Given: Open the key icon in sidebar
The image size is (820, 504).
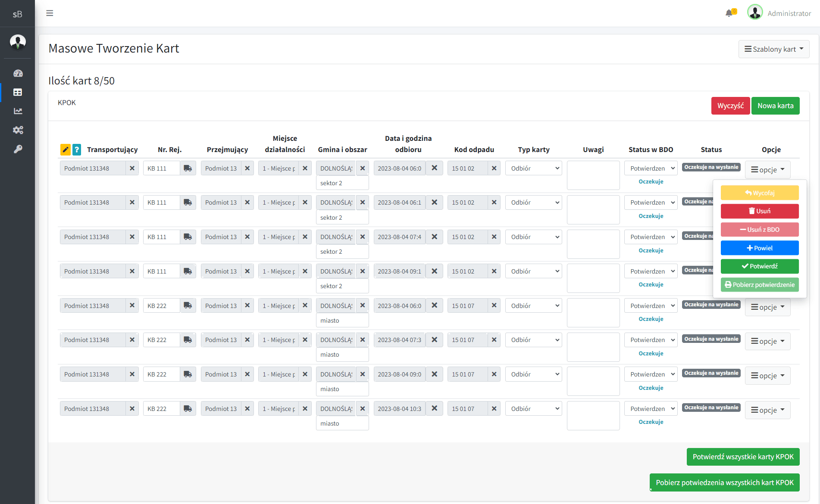Looking at the screenshot, I should [x=18, y=149].
